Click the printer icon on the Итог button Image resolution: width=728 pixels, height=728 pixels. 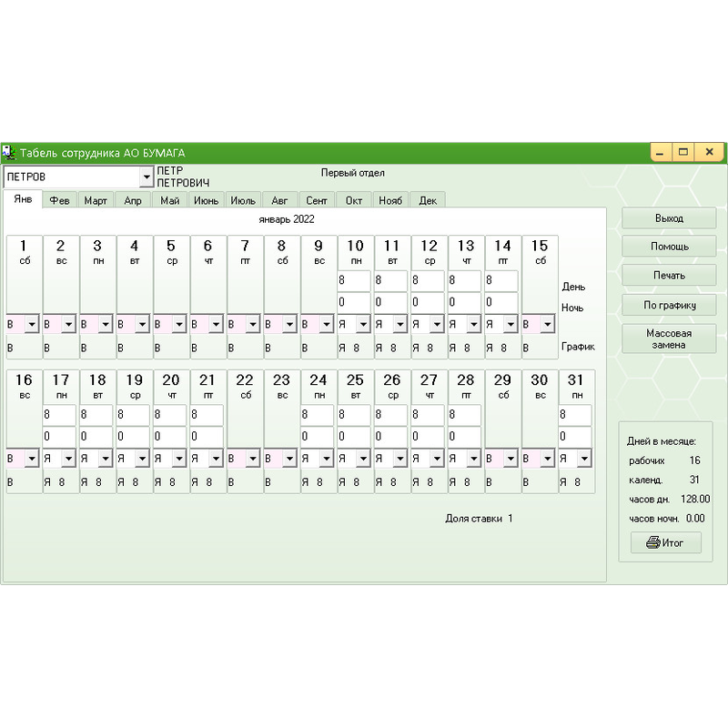point(652,543)
